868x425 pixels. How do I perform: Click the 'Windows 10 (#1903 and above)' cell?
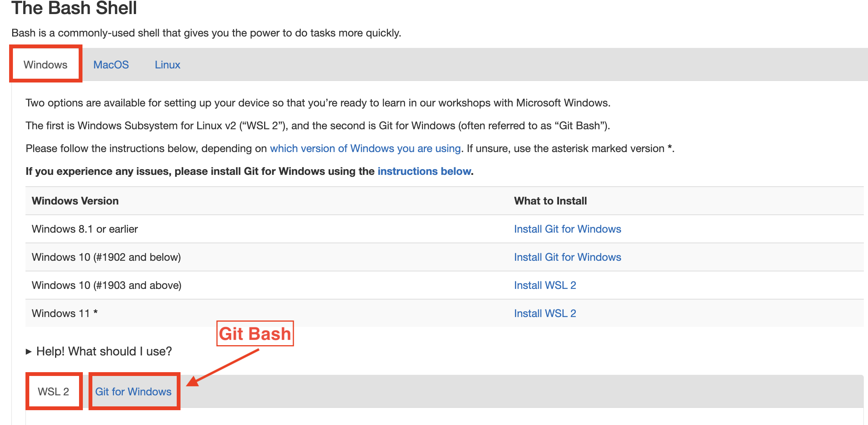click(x=106, y=285)
